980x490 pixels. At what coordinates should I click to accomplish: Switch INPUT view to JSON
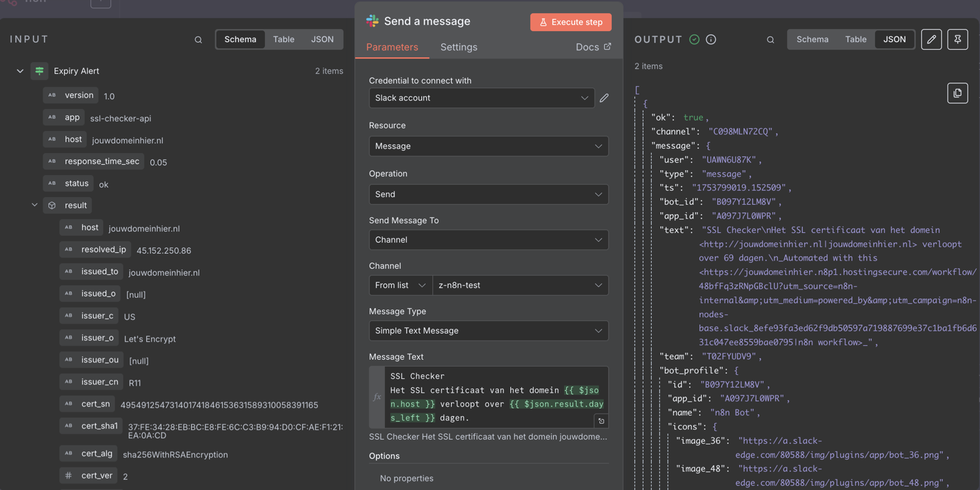pos(322,39)
